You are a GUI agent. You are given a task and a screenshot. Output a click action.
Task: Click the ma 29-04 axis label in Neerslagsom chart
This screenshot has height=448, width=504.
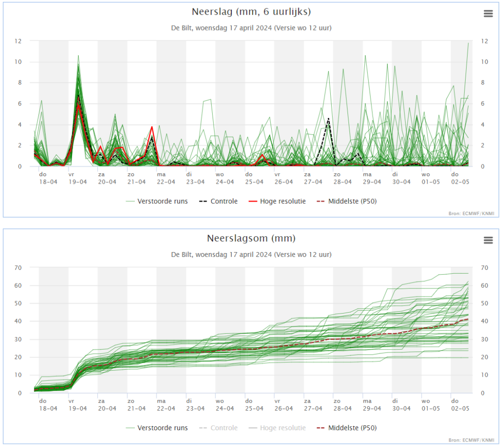(x=372, y=405)
